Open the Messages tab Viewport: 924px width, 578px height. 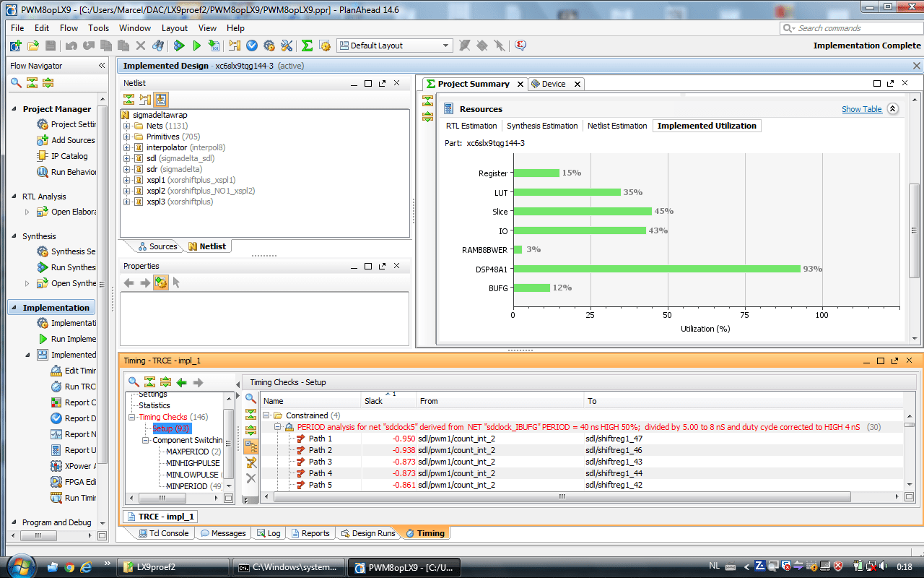coord(223,533)
